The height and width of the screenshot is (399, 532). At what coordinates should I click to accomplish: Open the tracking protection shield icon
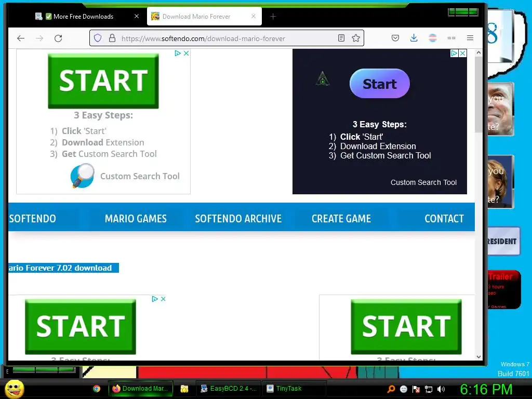98,38
